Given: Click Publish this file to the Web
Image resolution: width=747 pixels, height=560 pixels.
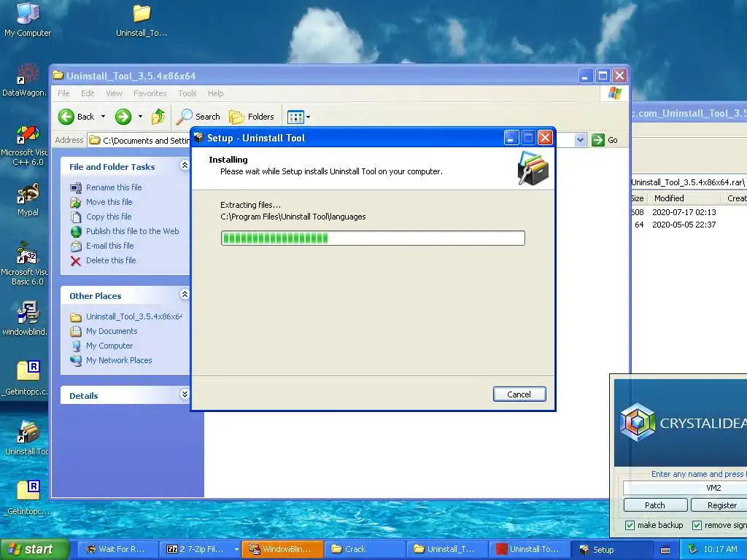Looking at the screenshot, I should [133, 231].
